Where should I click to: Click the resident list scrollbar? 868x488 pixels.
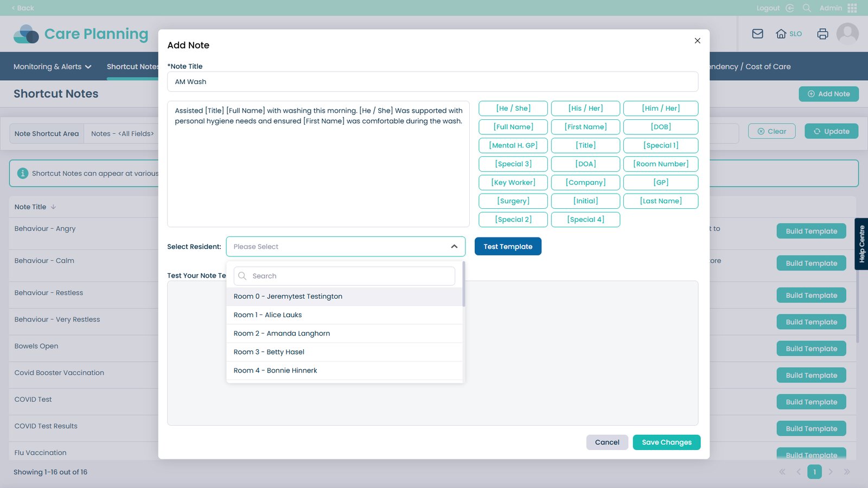click(x=464, y=284)
